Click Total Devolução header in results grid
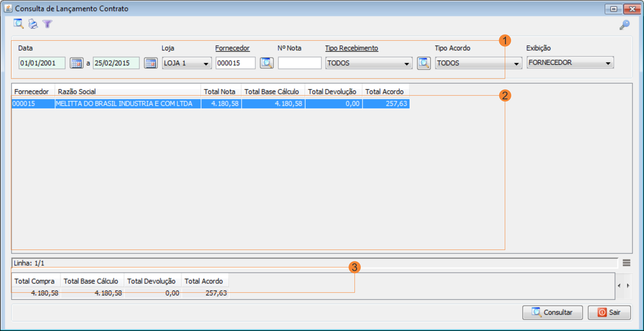The image size is (644, 331). (x=334, y=92)
